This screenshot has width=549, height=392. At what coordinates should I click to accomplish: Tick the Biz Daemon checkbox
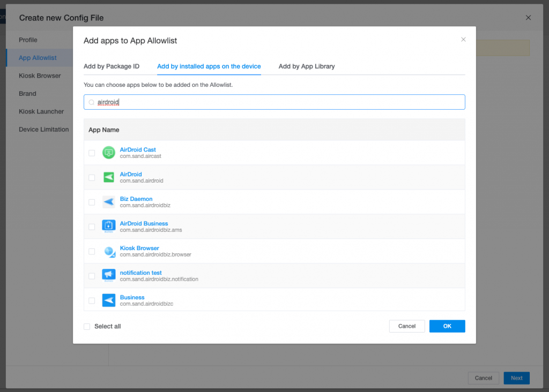92,202
